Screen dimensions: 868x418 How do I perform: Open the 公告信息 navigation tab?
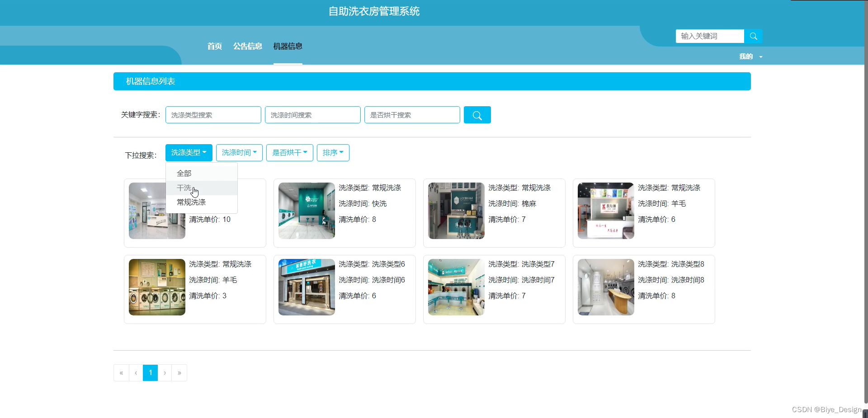coord(248,46)
